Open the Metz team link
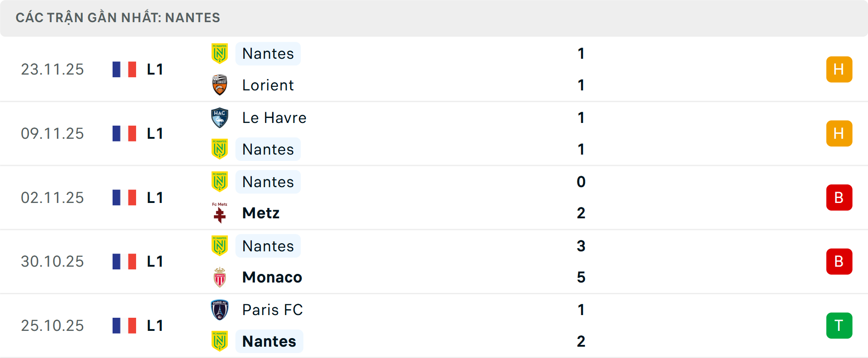Screen dimensions: 868x358 (261, 213)
